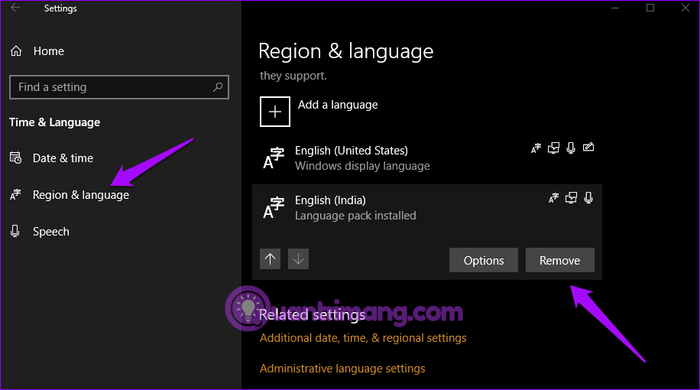Click text-to-speech icon on English (United States) row
This screenshot has width=700, height=390.
point(554,148)
